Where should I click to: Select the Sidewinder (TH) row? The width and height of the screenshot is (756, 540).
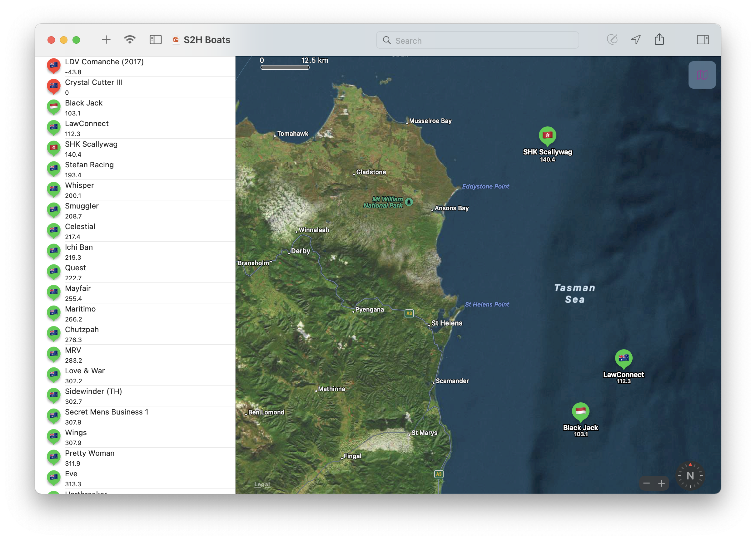tap(135, 396)
